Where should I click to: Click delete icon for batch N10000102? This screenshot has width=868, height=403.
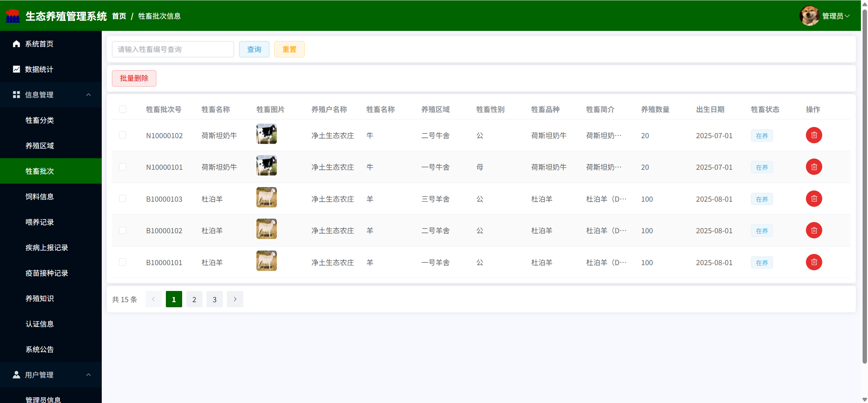coord(813,135)
